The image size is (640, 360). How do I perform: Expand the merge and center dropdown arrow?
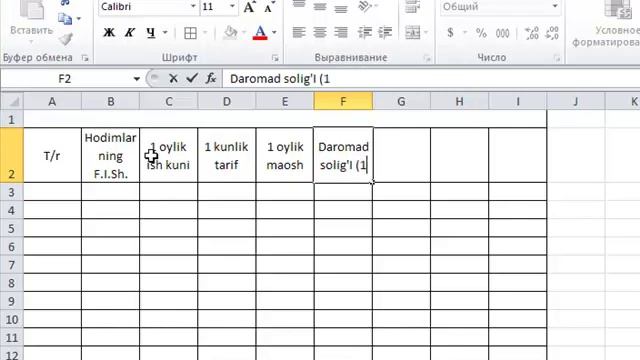[426, 33]
